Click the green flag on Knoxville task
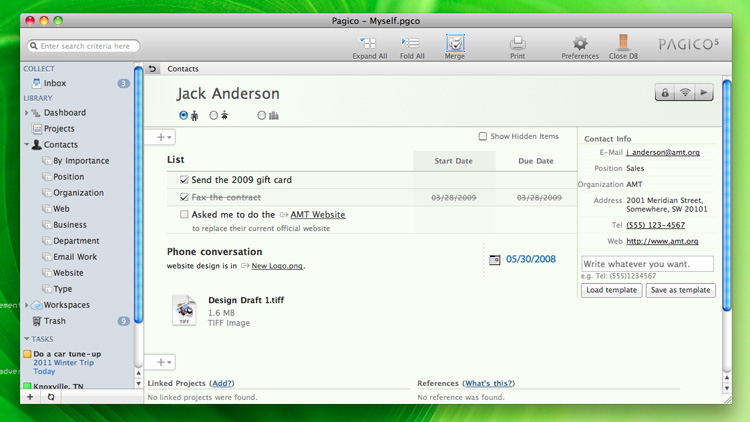 27,386
